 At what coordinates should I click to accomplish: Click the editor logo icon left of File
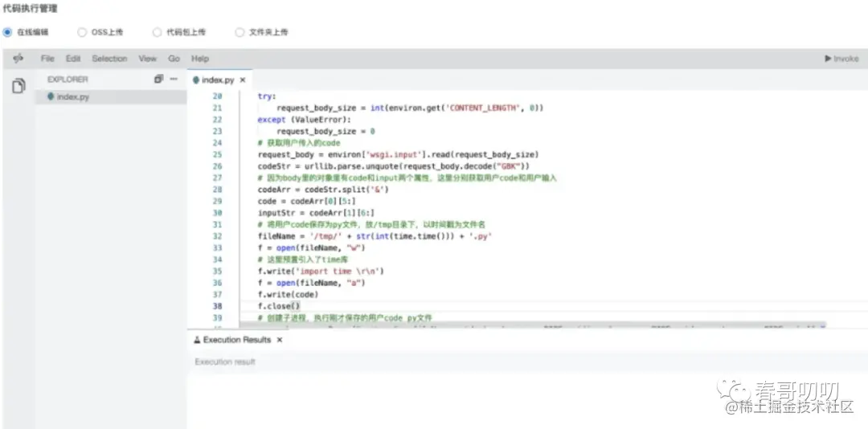[18, 58]
